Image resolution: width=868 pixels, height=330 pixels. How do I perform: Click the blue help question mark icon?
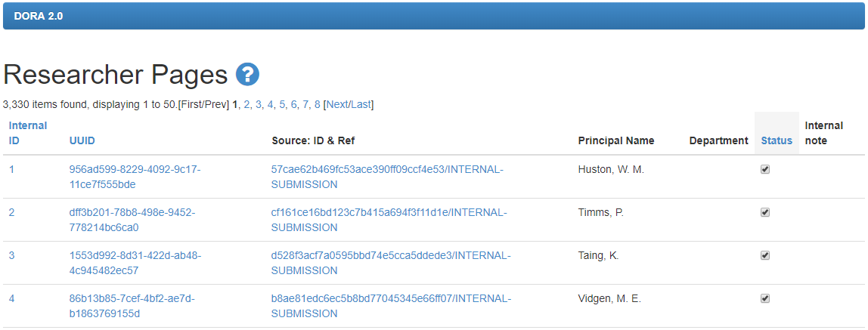[247, 75]
